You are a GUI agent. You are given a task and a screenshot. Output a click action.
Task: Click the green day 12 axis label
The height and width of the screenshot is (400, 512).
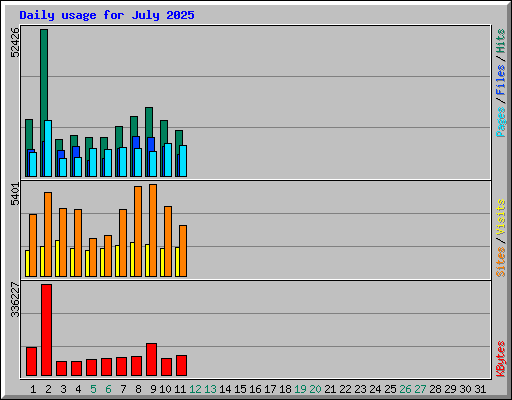195,389
